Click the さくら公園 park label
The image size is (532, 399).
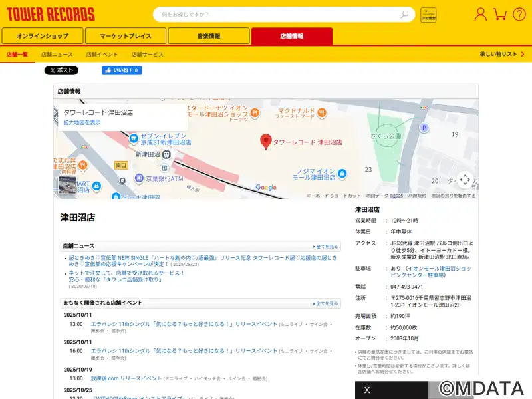tap(386, 136)
